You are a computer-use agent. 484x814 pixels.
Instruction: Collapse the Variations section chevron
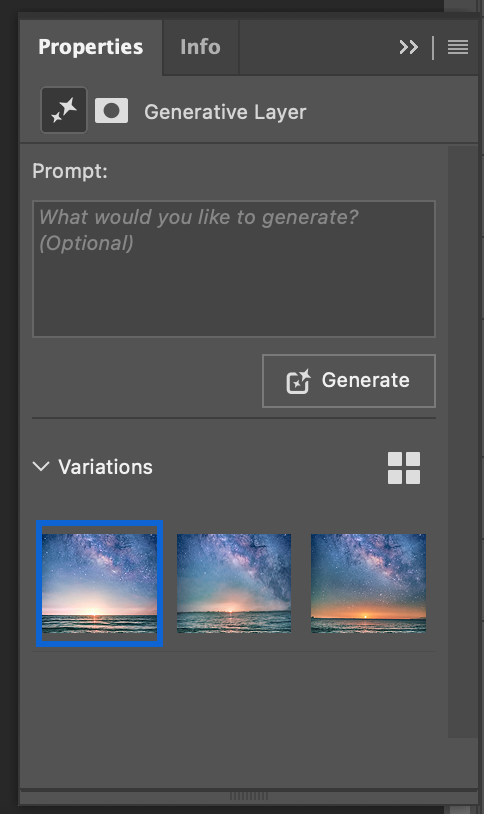(x=41, y=466)
